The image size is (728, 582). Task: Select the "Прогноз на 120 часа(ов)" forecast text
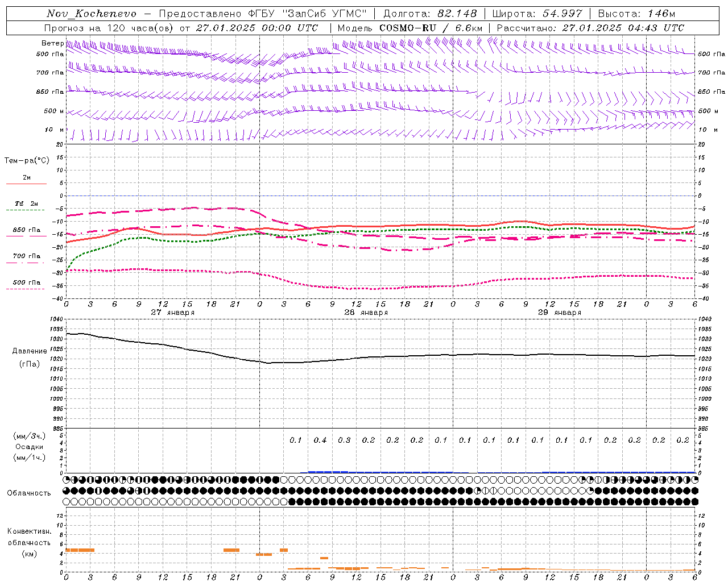[110, 28]
